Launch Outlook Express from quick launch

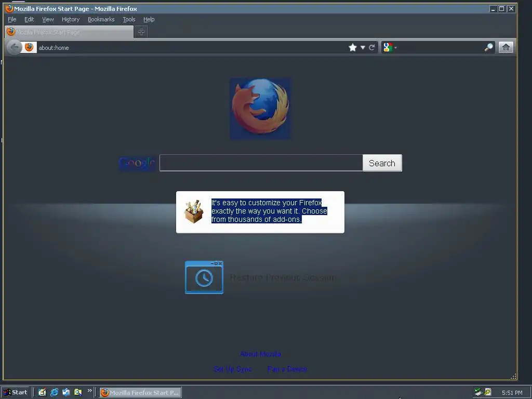tap(66, 393)
